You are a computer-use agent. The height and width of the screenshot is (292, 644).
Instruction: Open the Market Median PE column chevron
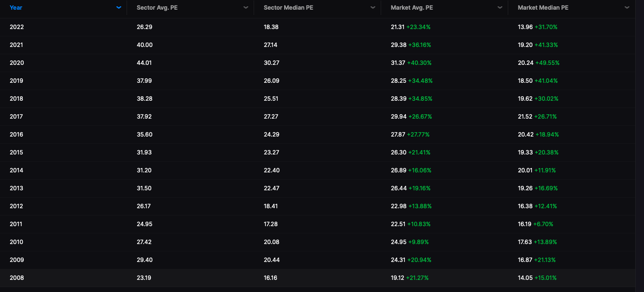(x=627, y=8)
